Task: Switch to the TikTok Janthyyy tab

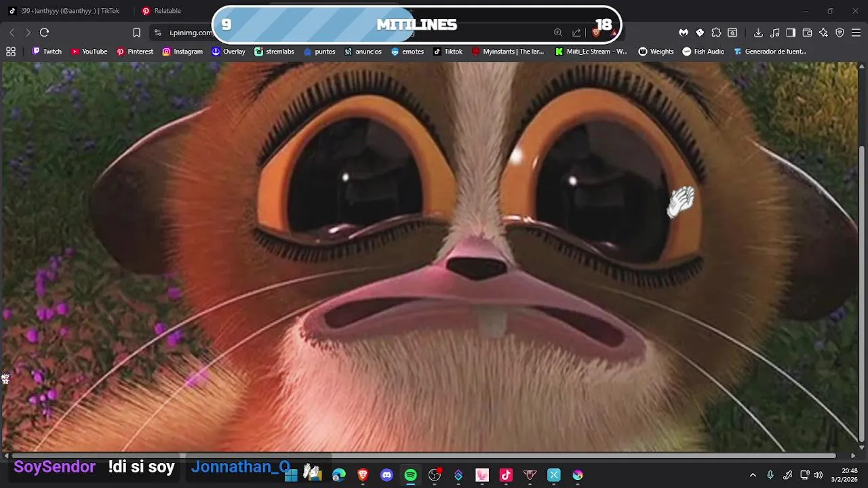Action: coord(64,11)
